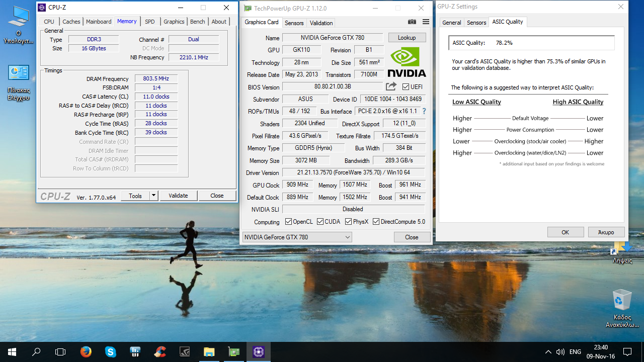This screenshot has width=644, height=362.
Task: Open the Downloads desktop shortcut
Action: point(622,252)
